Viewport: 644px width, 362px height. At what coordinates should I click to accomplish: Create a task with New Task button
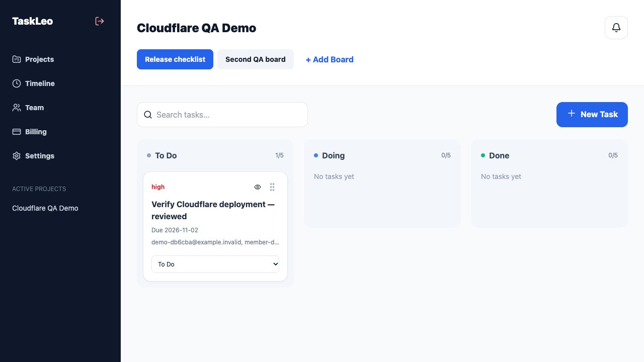click(x=592, y=115)
